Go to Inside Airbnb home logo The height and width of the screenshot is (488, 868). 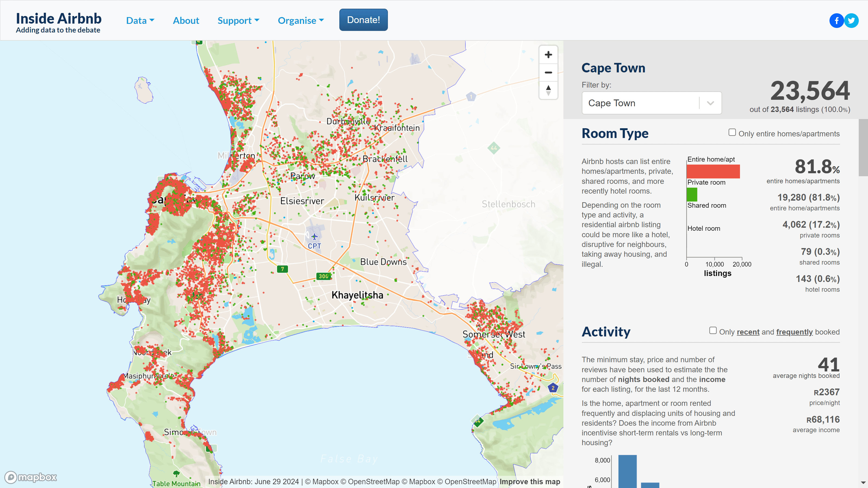(x=59, y=23)
